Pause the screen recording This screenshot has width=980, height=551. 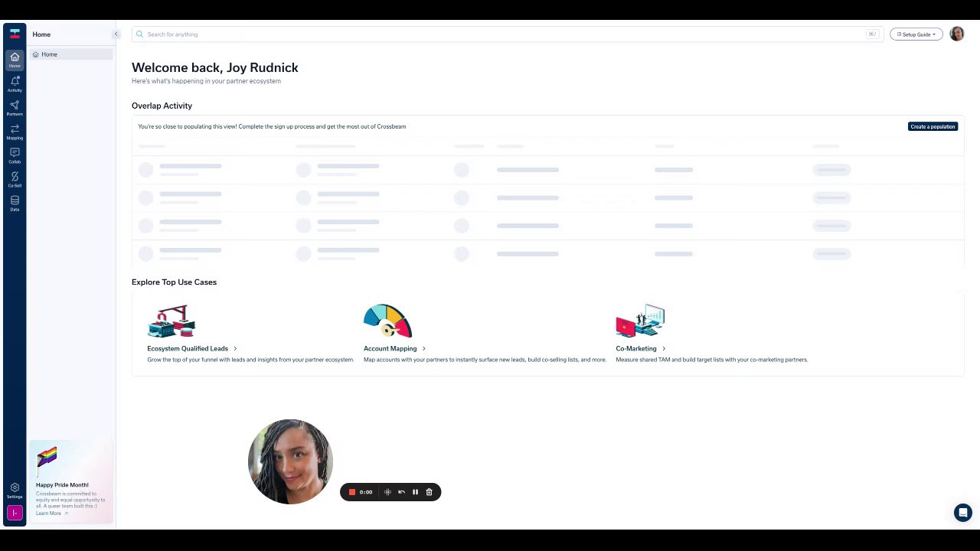click(x=415, y=492)
